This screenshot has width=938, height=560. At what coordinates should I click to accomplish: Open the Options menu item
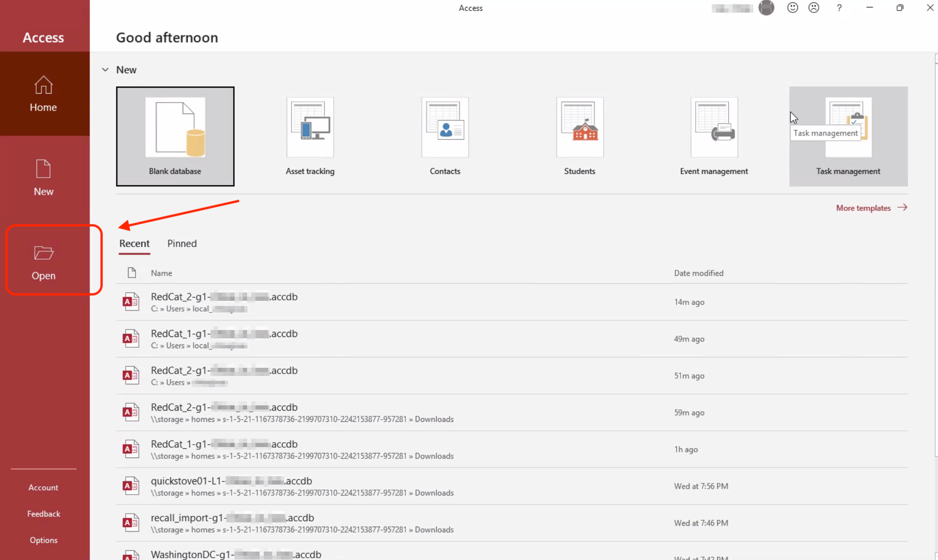click(43, 540)
